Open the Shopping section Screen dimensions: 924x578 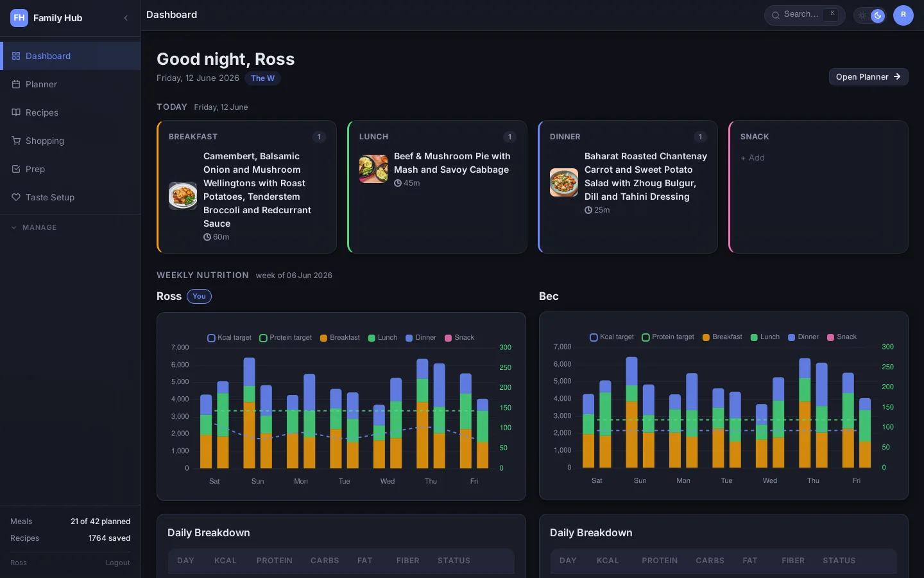[71, 141]
